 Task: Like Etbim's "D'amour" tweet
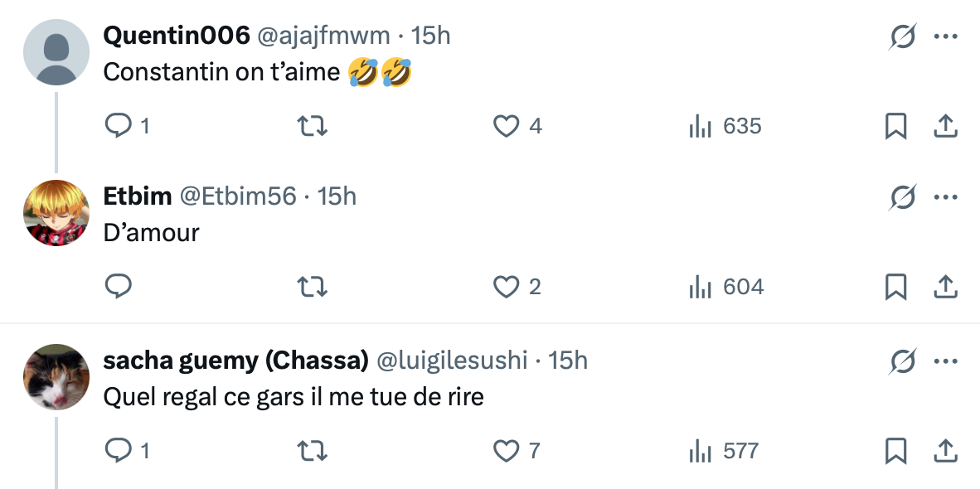tap(506, 287)
